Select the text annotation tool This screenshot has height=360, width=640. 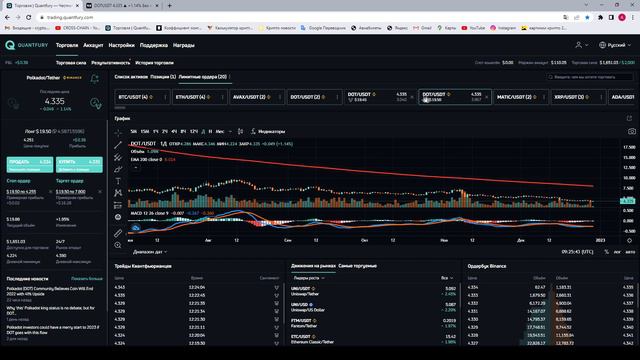pos(118,181)
